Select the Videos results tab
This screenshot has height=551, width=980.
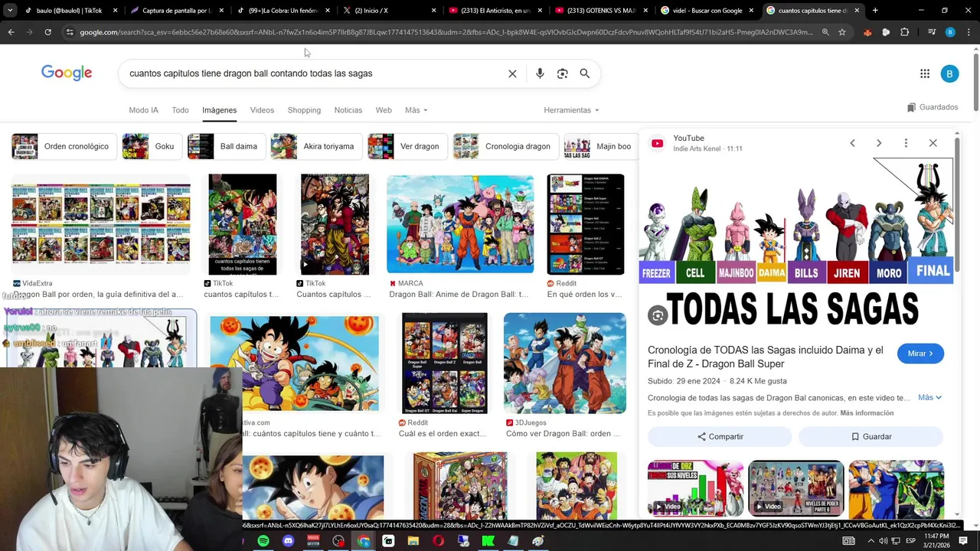pos(262,110)
